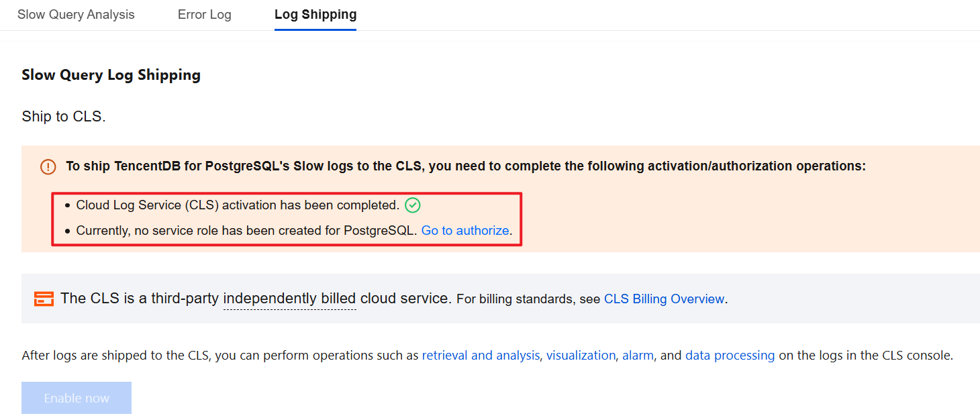
Task: Click the visualization link
Action: (x=581, y=356)
